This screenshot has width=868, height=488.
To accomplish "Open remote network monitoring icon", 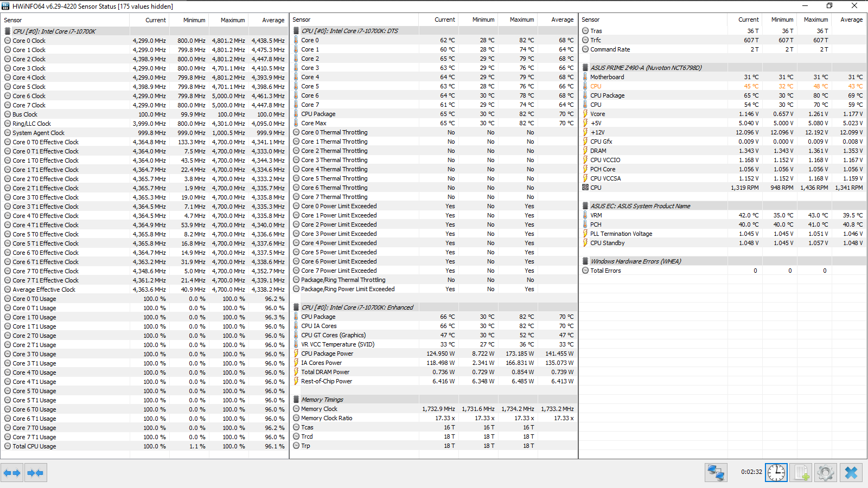I will click(716, 473).
